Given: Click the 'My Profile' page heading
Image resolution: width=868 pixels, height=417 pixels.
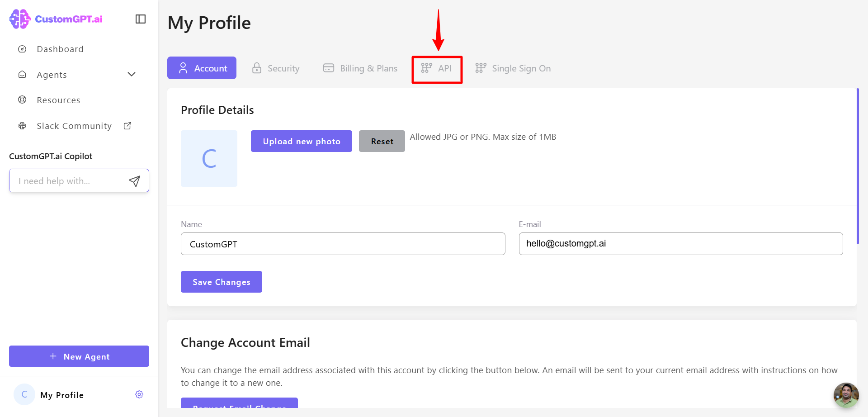Looking at the screenshot, I should pos(209,23).
